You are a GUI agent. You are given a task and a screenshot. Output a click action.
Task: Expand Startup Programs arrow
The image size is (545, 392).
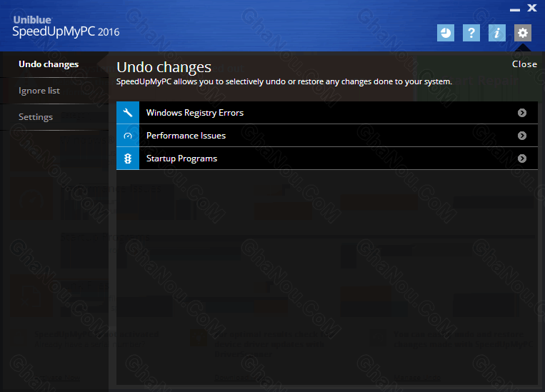521,159
